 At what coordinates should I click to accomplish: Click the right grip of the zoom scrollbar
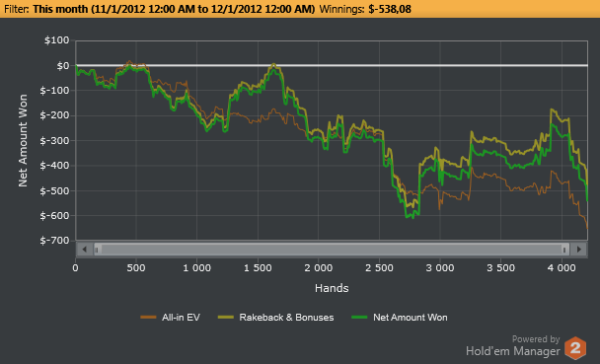click(x=564, y=250)
